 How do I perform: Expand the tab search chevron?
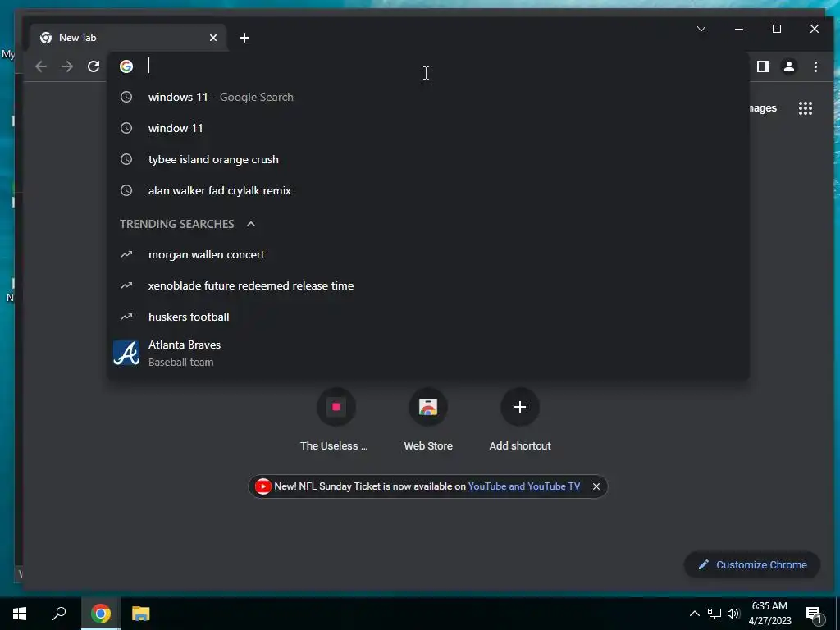tap(701, 29)
